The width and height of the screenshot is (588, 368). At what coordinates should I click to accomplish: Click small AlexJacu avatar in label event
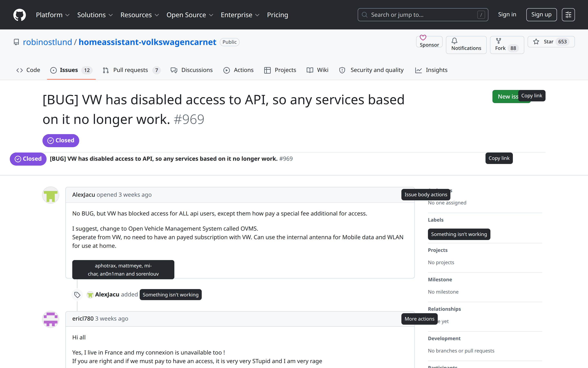click(x=90, y=295)
